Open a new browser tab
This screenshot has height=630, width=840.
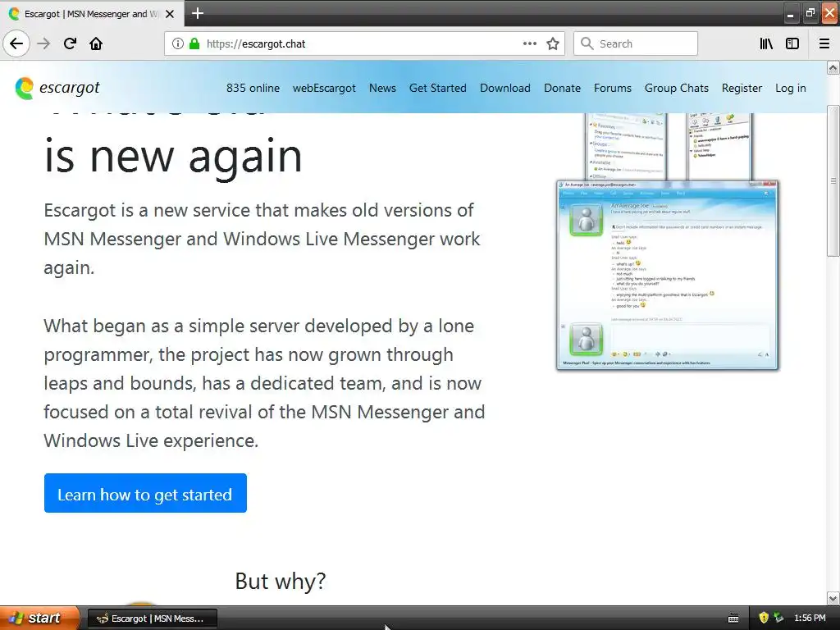197,13
